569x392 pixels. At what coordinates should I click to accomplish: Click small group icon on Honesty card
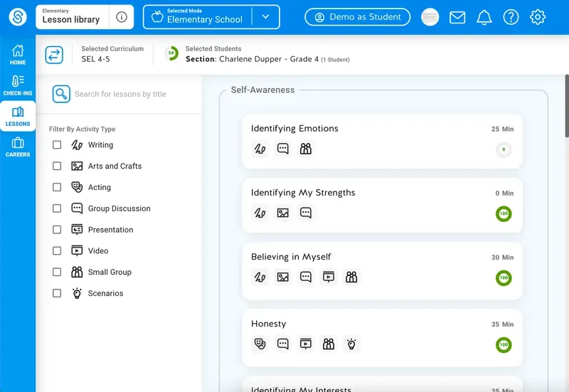pos(329,344)
